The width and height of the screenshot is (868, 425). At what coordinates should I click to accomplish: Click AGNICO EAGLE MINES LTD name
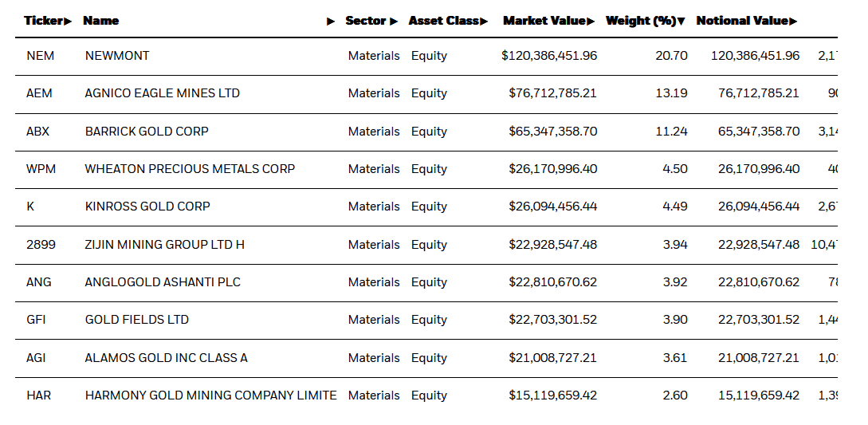(162, 93)
